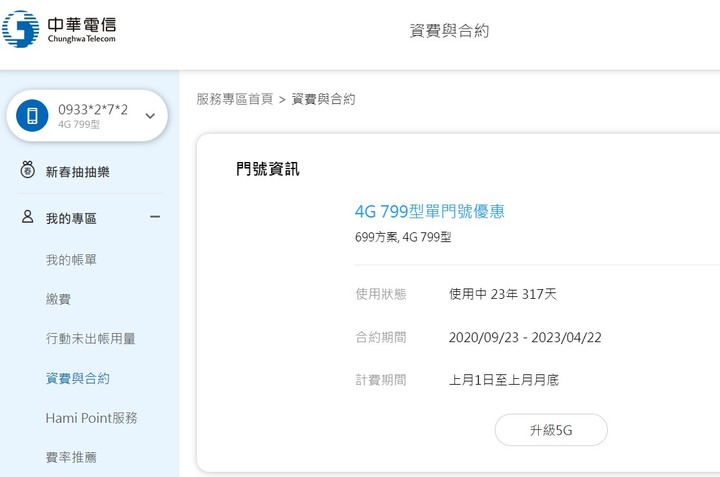This screenshot has height=477, width=720.
Task: Open 新春抽抽樂 menu item
Action: click(x=78, y=172)
